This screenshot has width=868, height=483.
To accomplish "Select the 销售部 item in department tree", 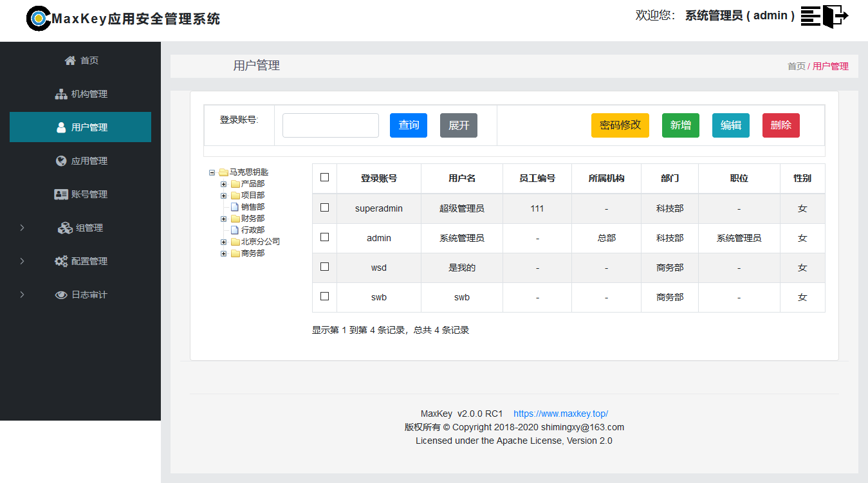I will tap(252, 207).
